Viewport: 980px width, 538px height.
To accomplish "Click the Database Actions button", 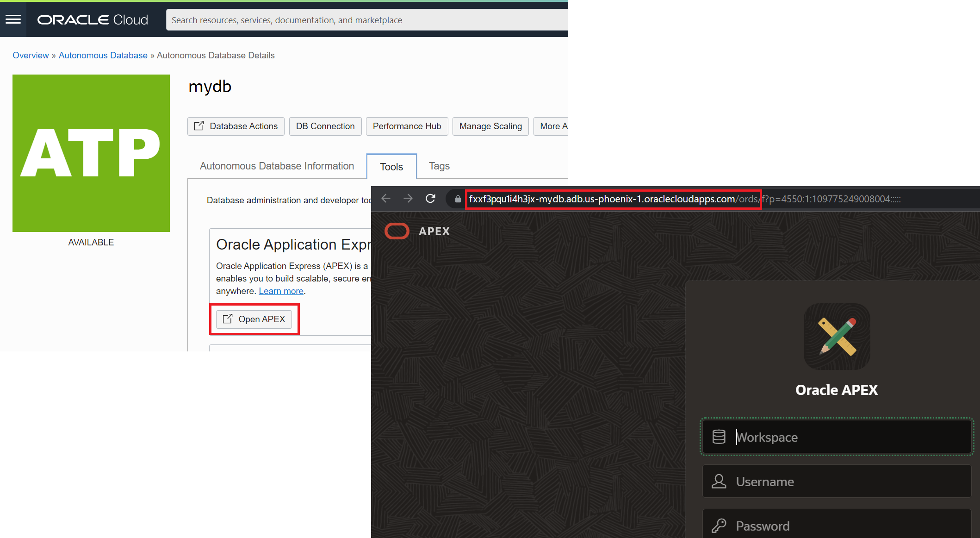I will (x=236, y=126).
